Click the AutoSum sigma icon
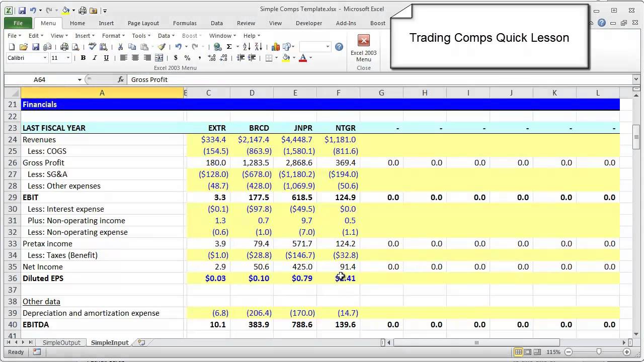The height and width of the screenshot is (362, 644). pos(229,47)
